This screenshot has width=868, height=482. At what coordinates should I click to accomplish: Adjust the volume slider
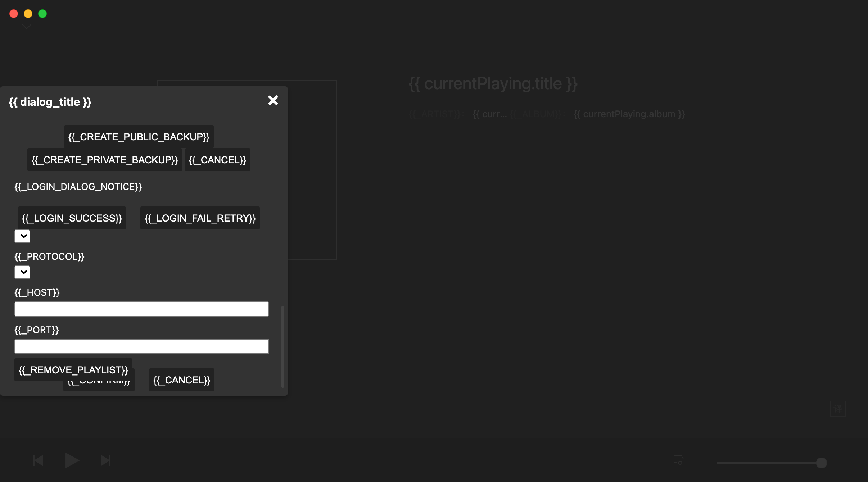click(x=772, y=463)
